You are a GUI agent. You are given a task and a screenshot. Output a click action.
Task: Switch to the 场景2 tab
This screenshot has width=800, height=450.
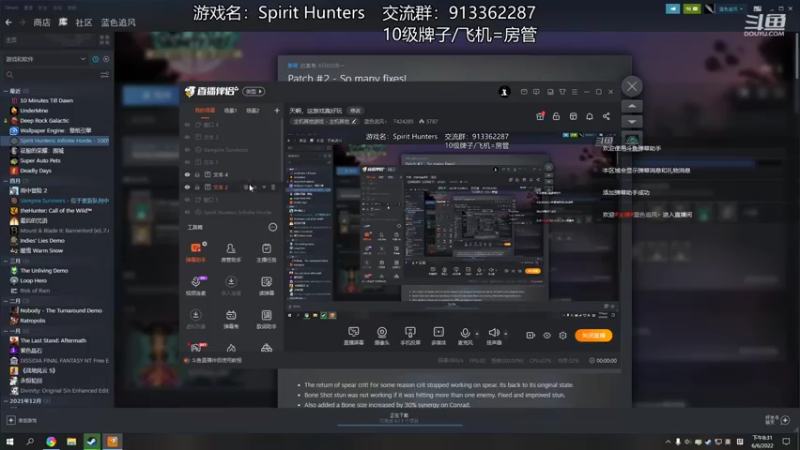(253, 110)
